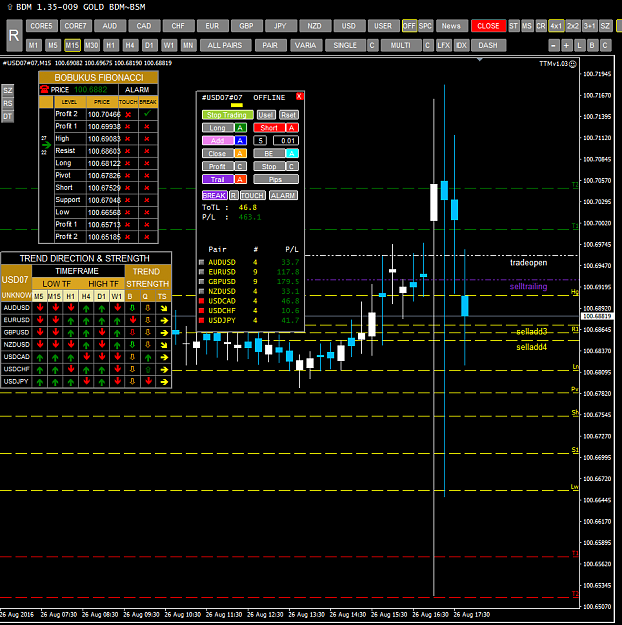Image resolution: width=622 pixels, height=625 pixels.
Task: Click the B button in top-right toolbar
Action: [x=592, y=45]
